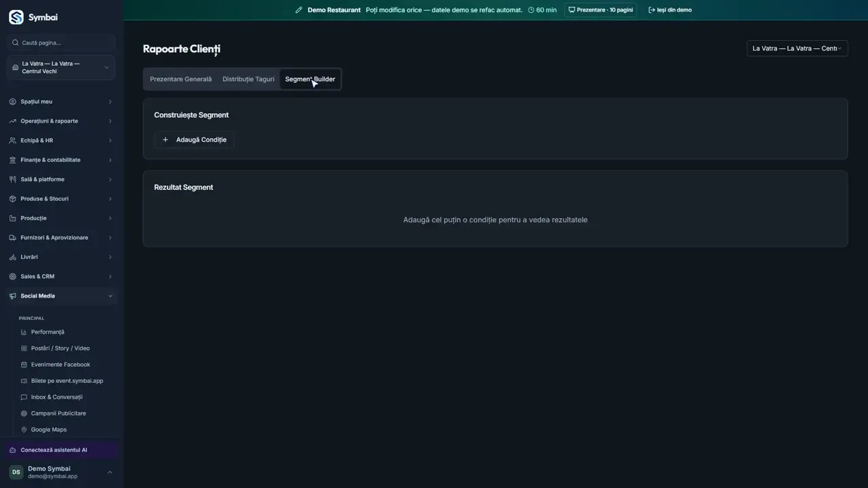Image resolution: width=868 pixels, height=488 pixels.
Task: Click the Livrări scooter icon
Action: coord(13,257)
